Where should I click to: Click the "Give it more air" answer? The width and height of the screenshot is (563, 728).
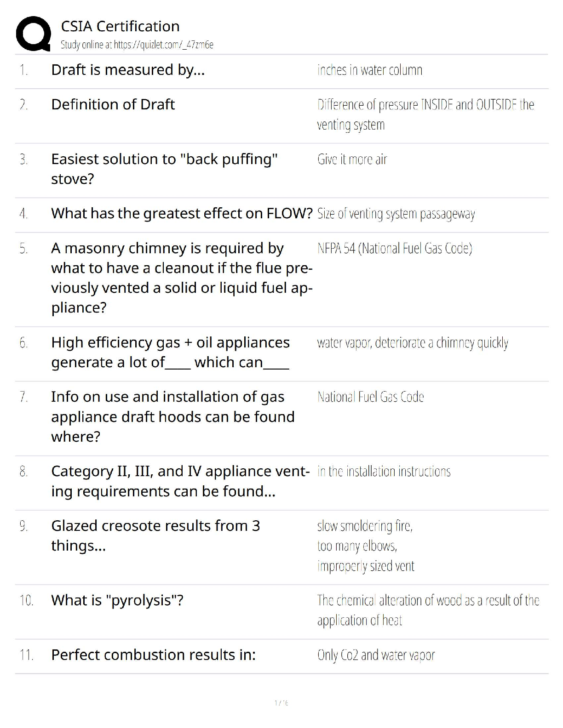(352, 159)
